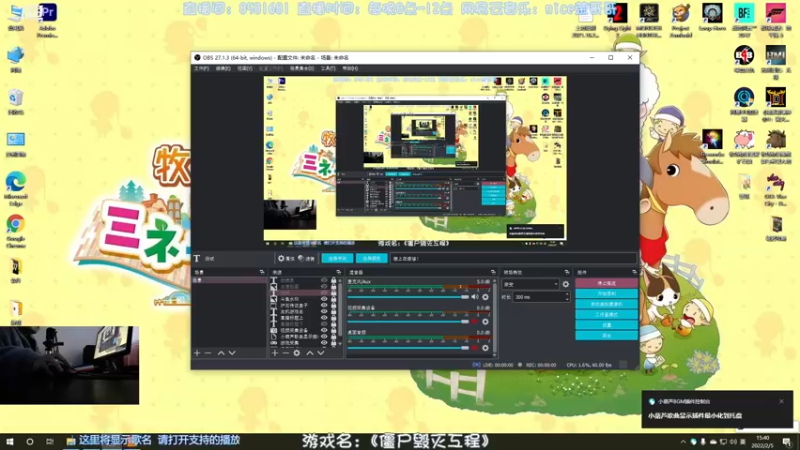Hide the 斗鱼水印 source eye
This screenshot has height=450, width=800.
324,299
